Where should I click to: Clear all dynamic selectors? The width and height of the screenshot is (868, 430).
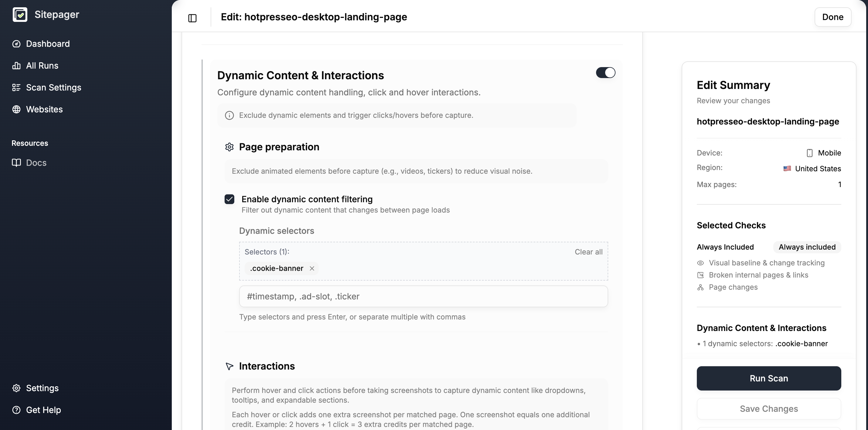coord(588,251)
